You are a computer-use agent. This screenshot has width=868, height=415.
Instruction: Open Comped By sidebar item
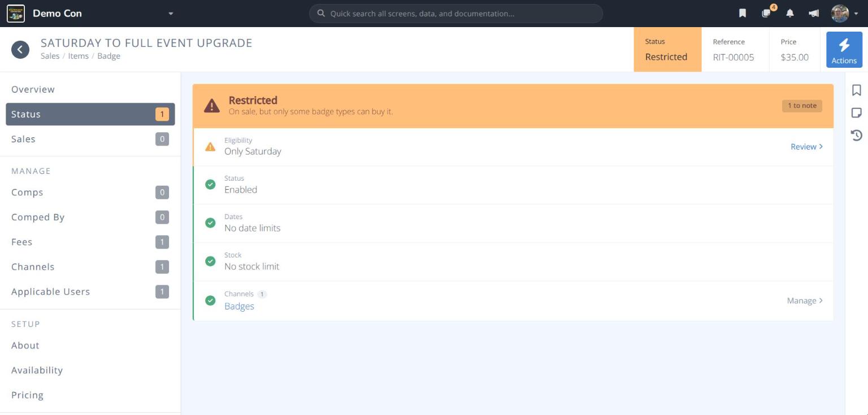pos(90,217)
